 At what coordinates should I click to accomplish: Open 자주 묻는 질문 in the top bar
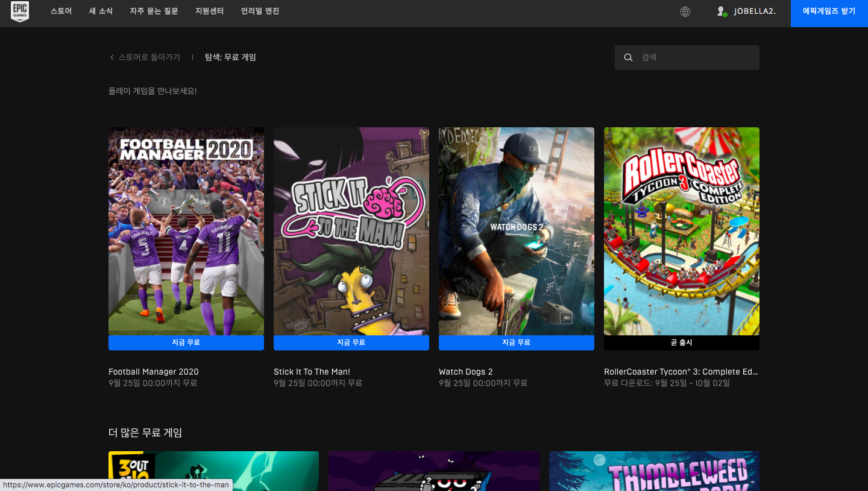[x=154, y=11]
